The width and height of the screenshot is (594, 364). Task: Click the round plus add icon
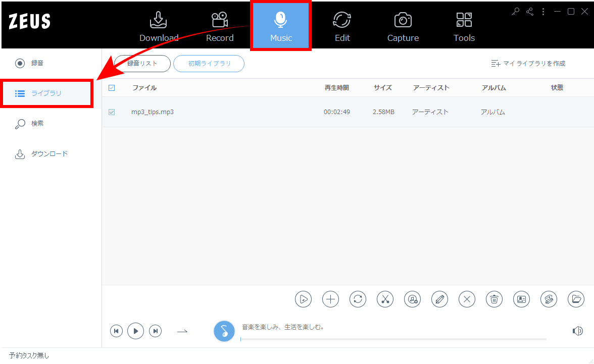coord(330,299)
